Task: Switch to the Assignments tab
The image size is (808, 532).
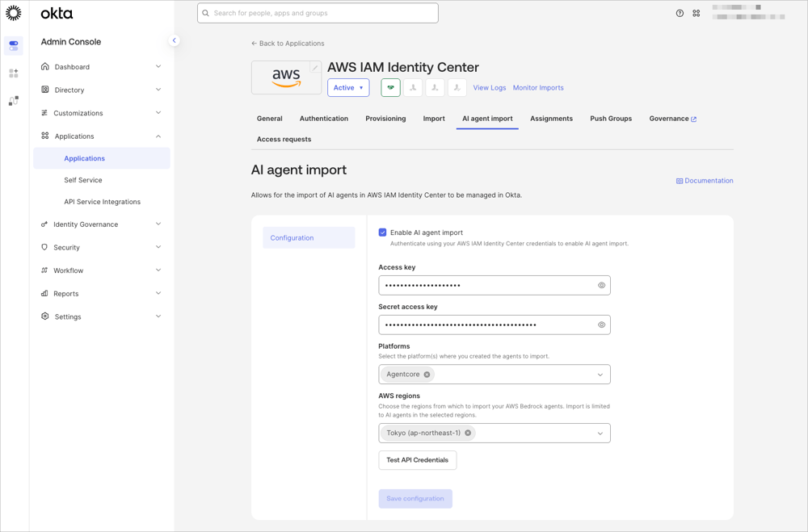Action: (551, 119)
